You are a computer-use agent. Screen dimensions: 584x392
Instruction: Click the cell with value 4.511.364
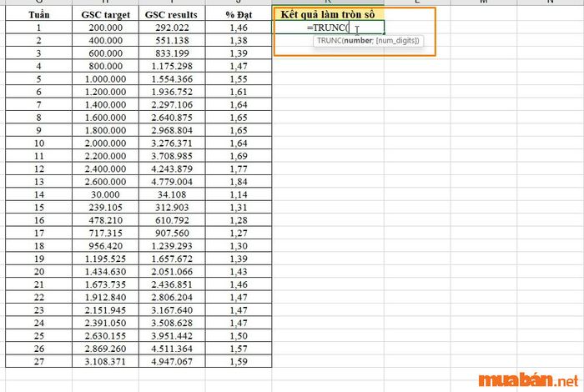tap(172, 349)
